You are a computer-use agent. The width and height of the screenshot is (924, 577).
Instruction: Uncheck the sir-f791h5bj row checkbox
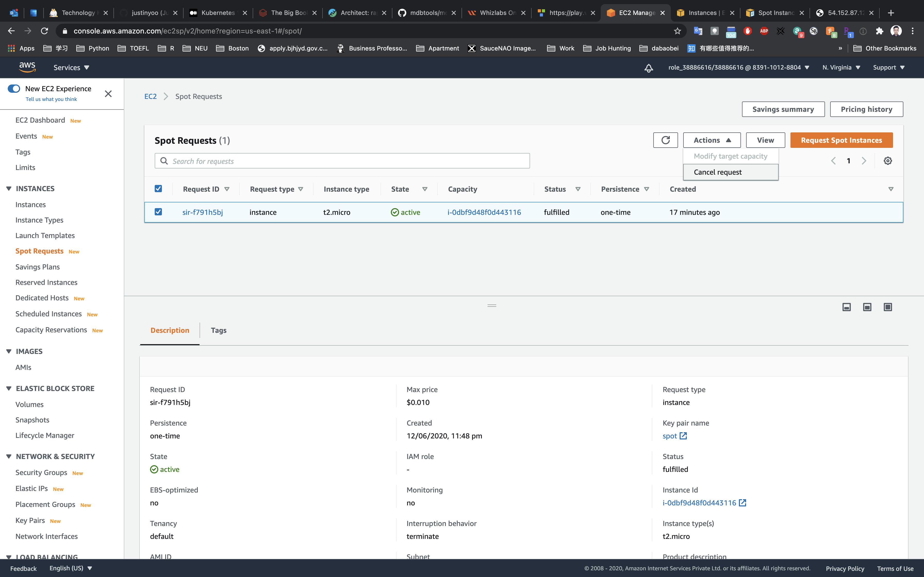click(158, 212)
